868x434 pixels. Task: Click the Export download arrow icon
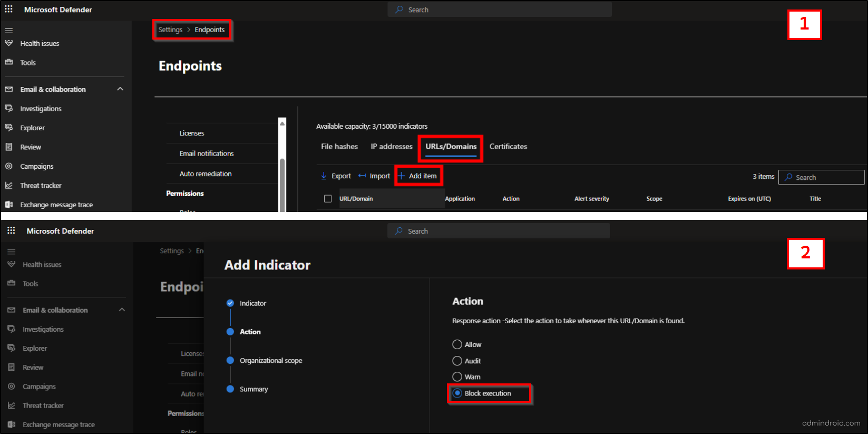(324, 176)
